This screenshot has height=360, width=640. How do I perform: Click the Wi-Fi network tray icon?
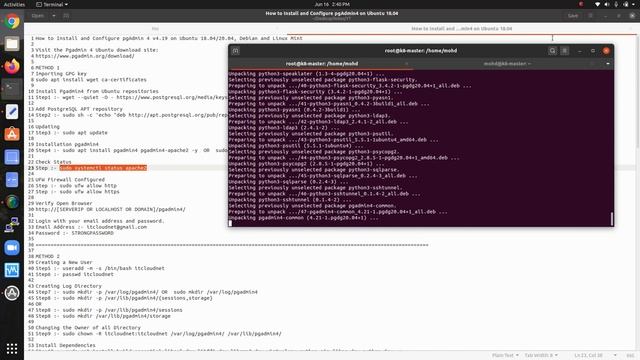tap(598, 4)
